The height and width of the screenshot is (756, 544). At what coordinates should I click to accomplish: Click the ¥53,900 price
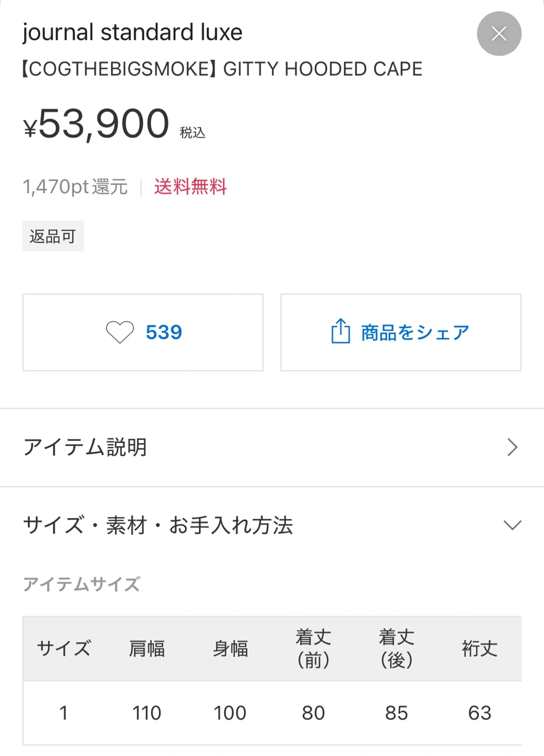pos(97,124)
